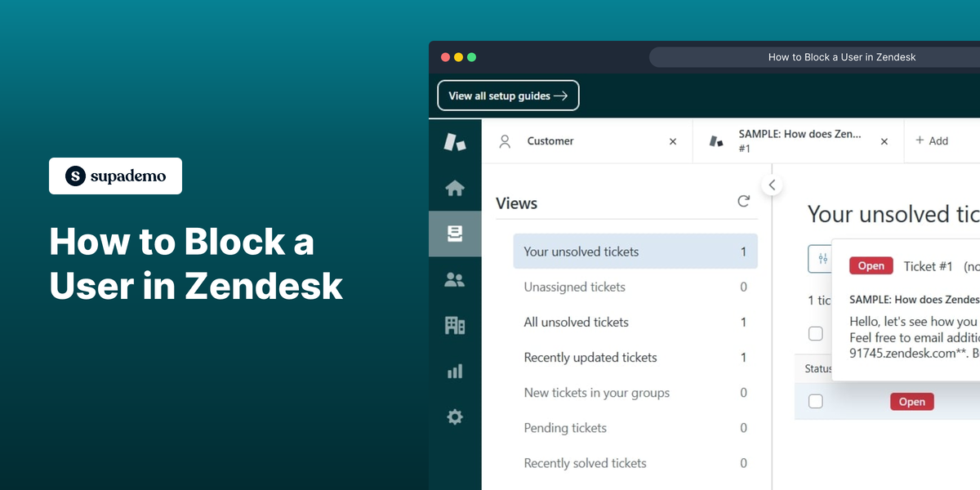Click the Status column header
Screen dimensions: 980x490
pos(818,368)
